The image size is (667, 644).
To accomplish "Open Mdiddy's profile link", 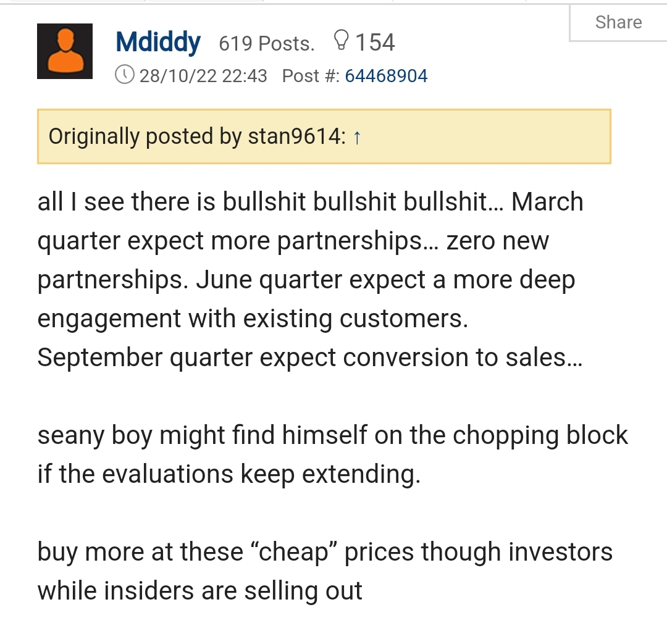I will click(x=158, y=42).
